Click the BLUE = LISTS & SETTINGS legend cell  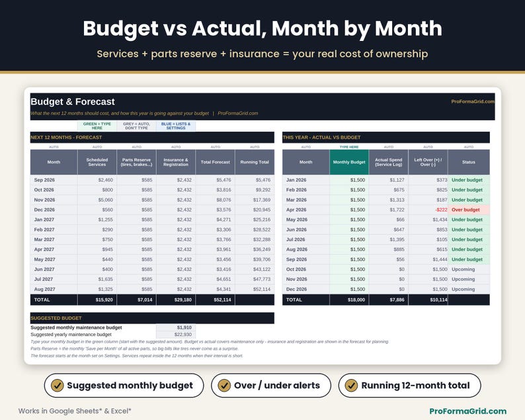(176, 126)
